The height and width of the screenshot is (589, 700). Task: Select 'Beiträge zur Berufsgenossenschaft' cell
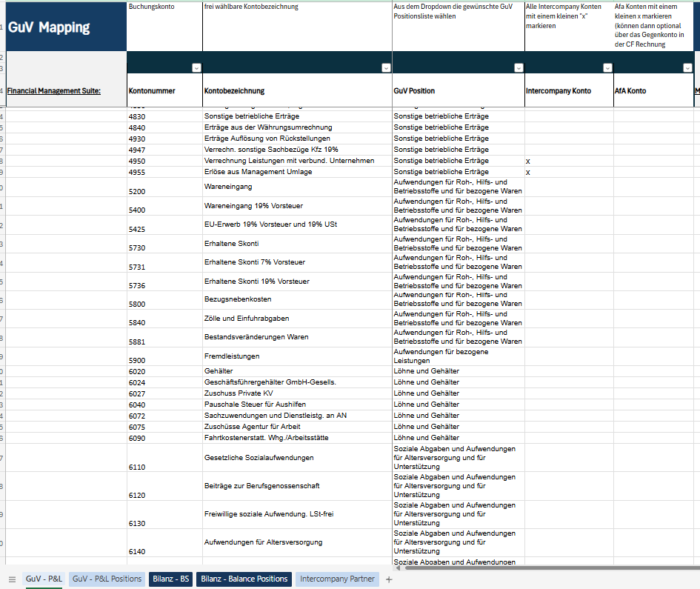click(x=297, y=486)
